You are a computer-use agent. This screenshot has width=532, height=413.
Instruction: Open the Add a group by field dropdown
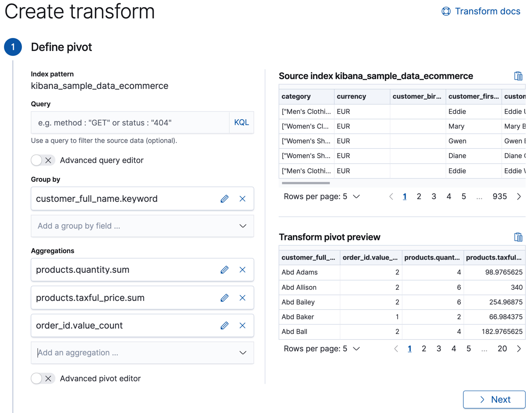click(243, 225)
